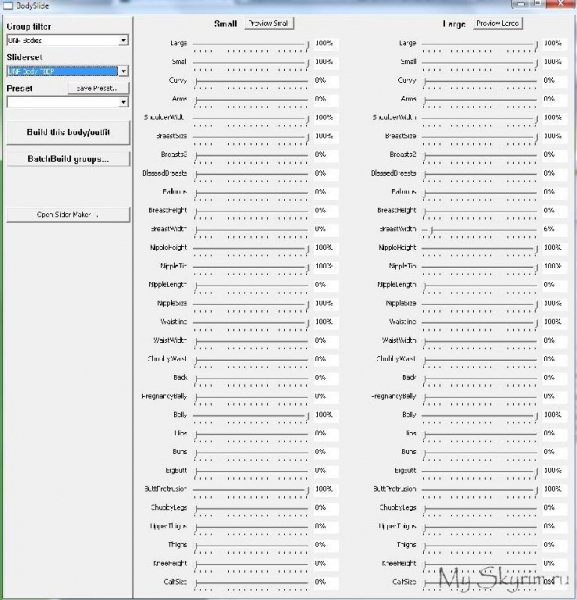Screen dimensions: 577x600
Task: Click Preview Small button
Action: [269, 23]
